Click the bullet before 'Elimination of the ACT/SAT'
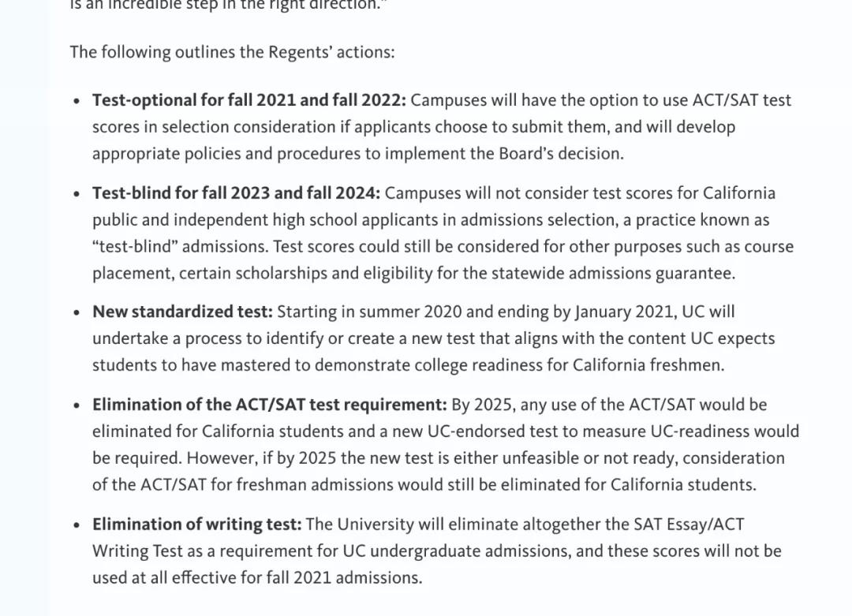Viewport: 852px width, 616px height. [77, 405]
